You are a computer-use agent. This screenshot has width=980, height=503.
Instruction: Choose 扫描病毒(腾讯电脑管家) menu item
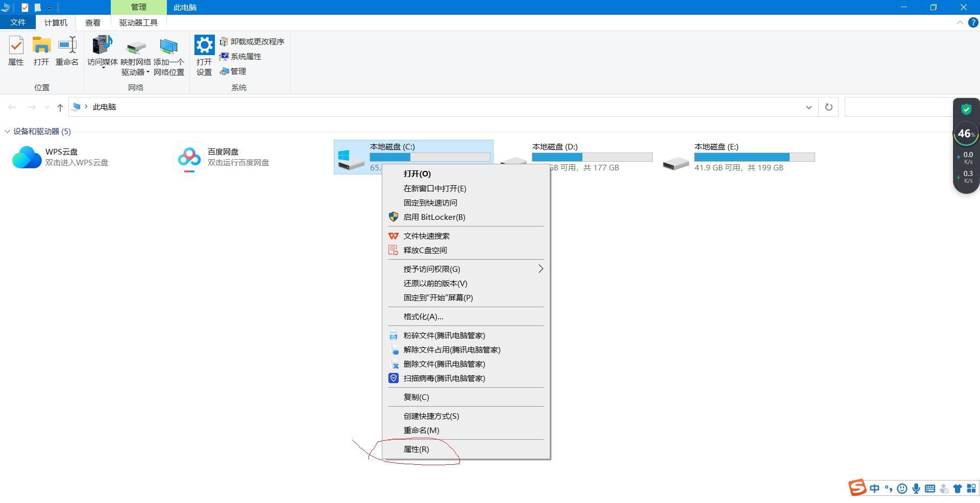click(x=466, y=378)
